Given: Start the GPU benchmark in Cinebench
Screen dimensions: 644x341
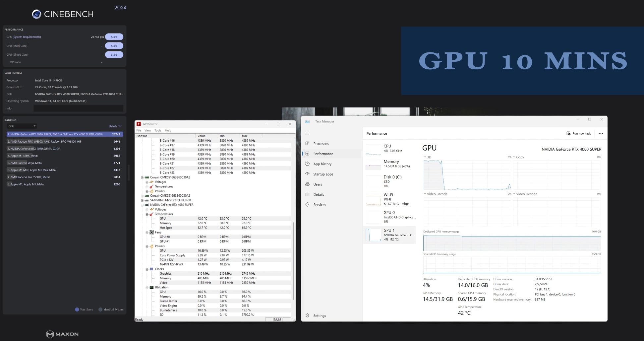Looking at the screenshot, I should [x=114, y=37].
